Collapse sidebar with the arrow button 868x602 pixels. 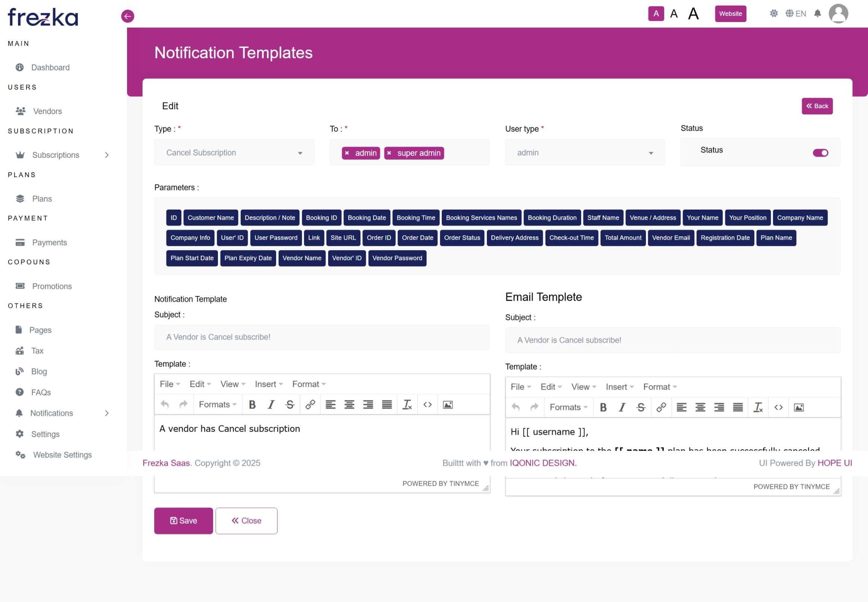point(128,16)
